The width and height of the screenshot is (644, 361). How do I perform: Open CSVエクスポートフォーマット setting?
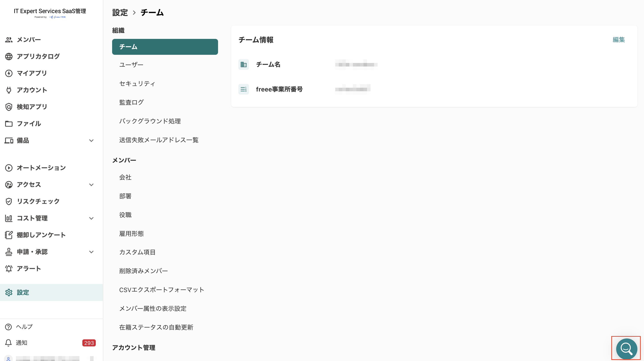coord(162,290)
